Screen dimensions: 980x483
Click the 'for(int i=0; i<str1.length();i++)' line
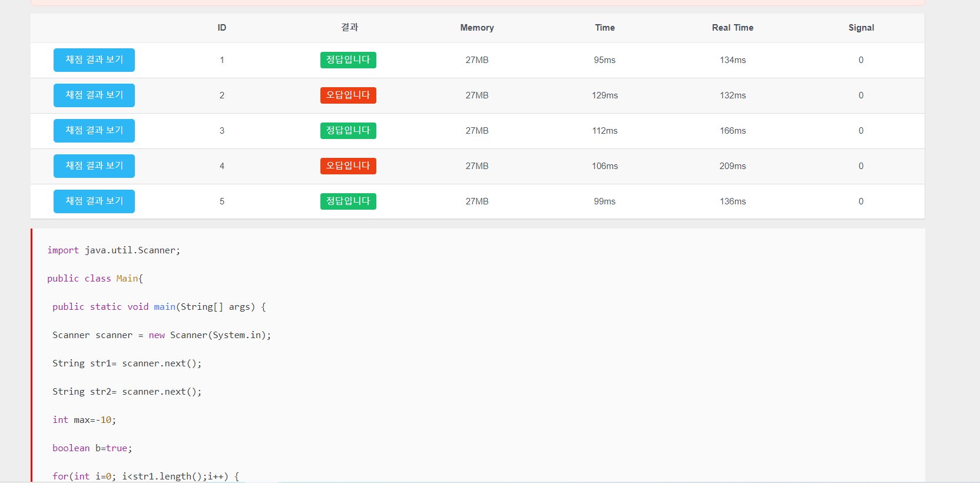[x=146, y=477]
